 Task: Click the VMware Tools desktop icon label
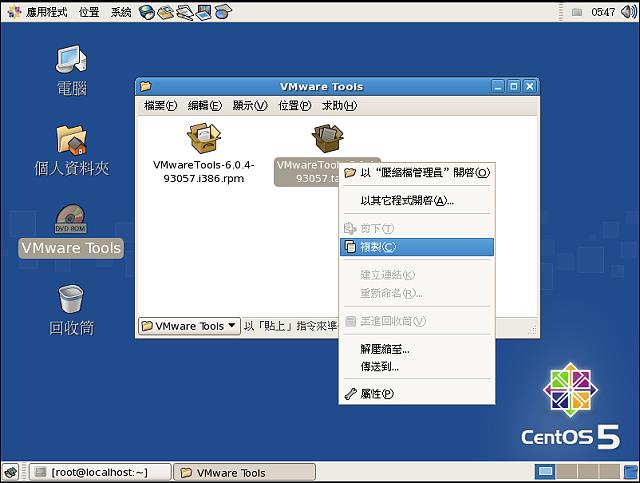[71, 248]
